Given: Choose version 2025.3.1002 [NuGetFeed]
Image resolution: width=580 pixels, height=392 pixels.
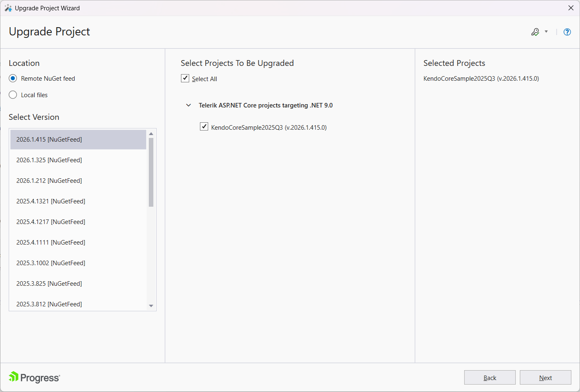Looking at the screenshot, I should click(x=78, y=263).
